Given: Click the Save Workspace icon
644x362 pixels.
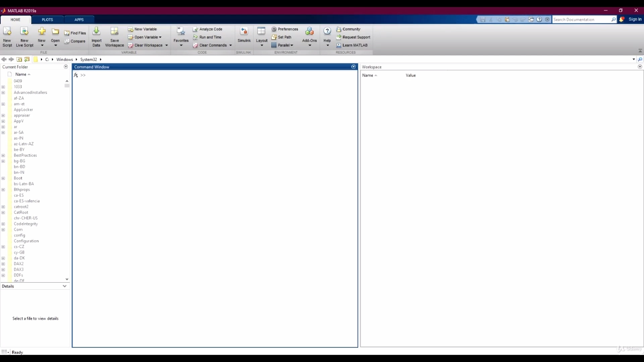Looking at the screenshot, I should coord(114,32).
